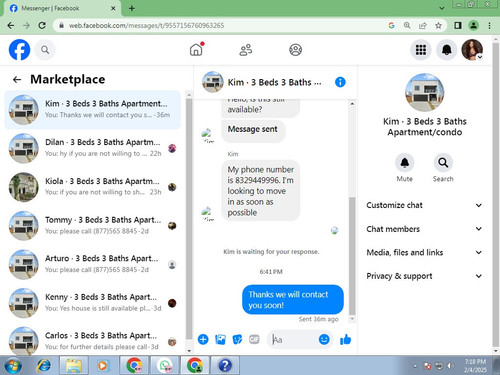Open a new browser tab
Viewport: 500px width, 375px height.
coord(132,8)
